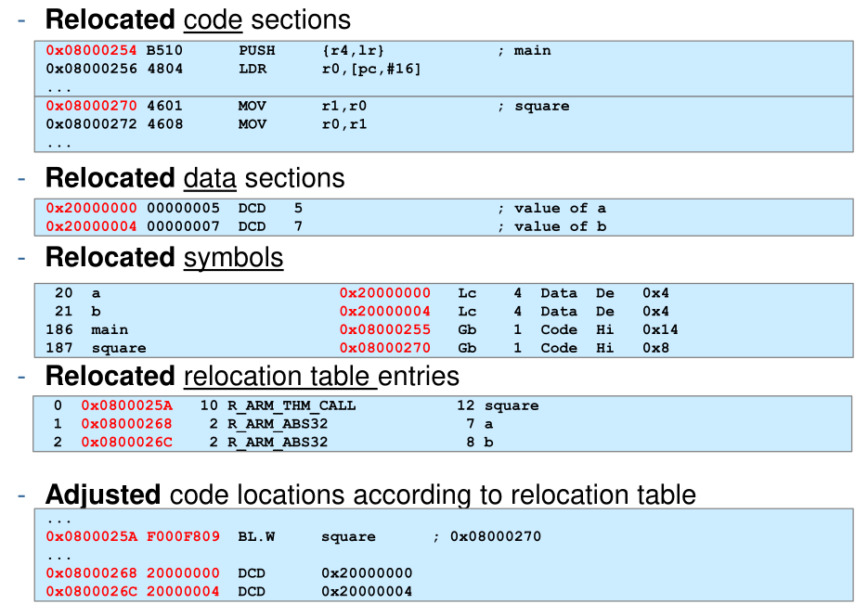Click the "; value of b" comment
The height and width of the screenshot is (604, 868).
[x=551, y=227]
